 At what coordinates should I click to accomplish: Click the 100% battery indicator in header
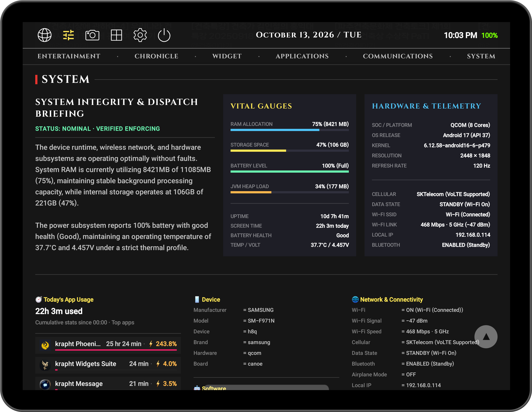tap(489, 35)
